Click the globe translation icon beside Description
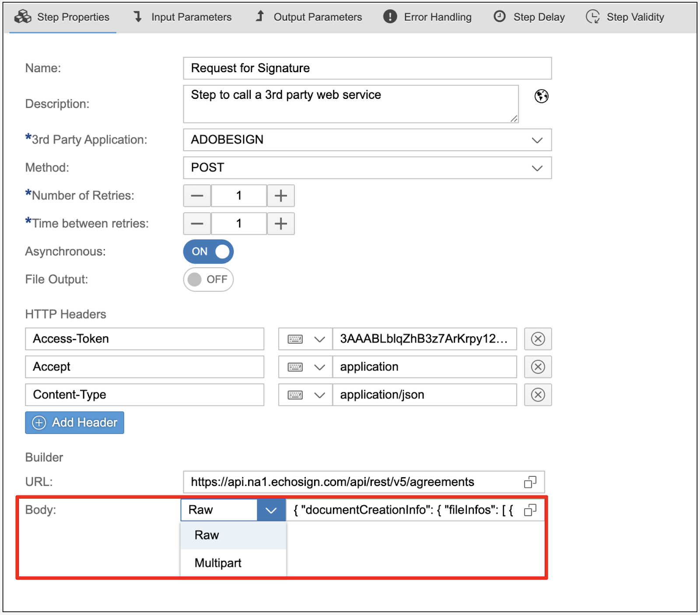The image size is (700, 615). point(541,96)
